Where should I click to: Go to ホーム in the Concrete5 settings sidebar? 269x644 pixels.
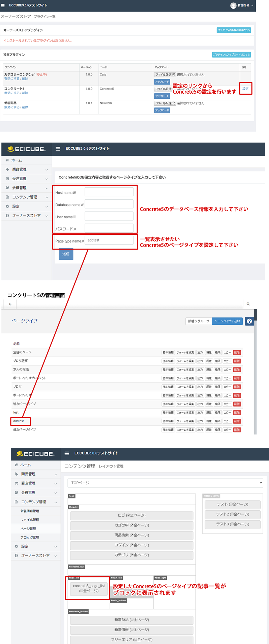[17, 160]
